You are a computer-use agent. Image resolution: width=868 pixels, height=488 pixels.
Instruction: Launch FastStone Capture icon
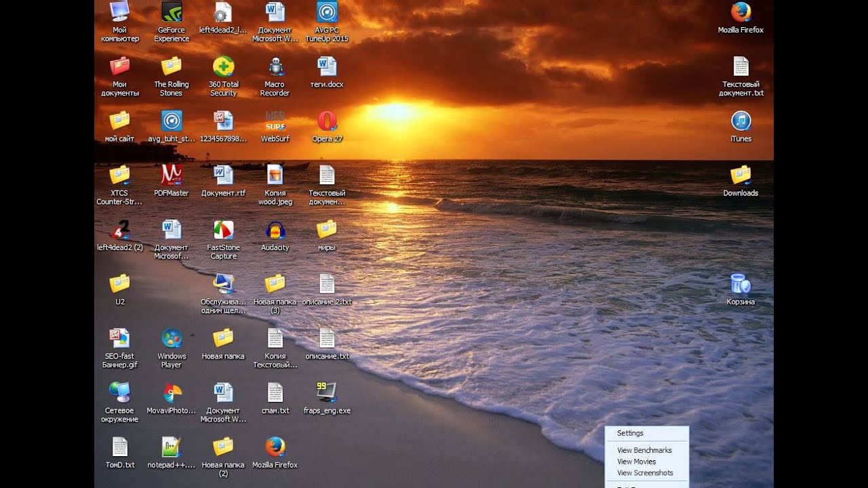click(x=223, y=239)
